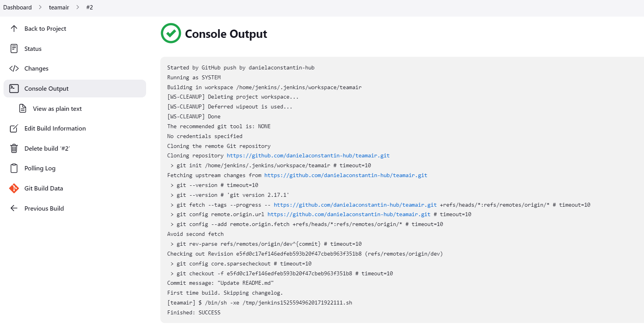The image size is (644, 325).
Task: Open the cloning repository teamair.git link
Action: [x=308, y=155]
